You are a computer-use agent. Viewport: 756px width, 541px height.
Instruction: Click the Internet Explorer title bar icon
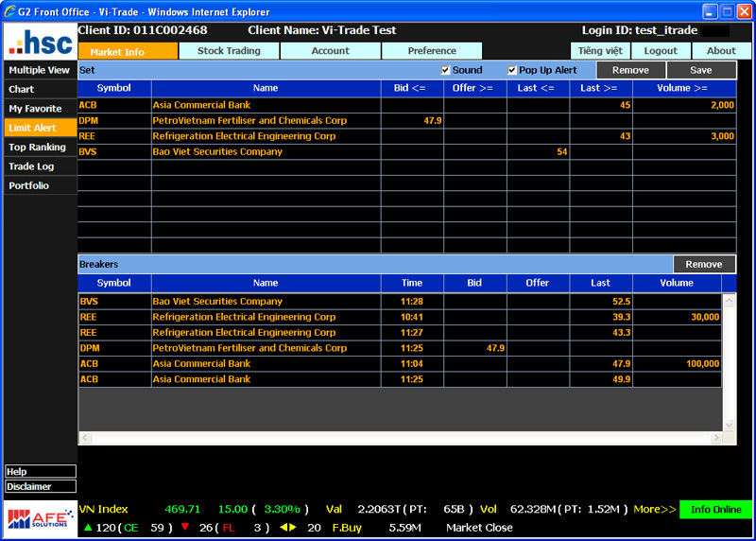click(11, 11)
